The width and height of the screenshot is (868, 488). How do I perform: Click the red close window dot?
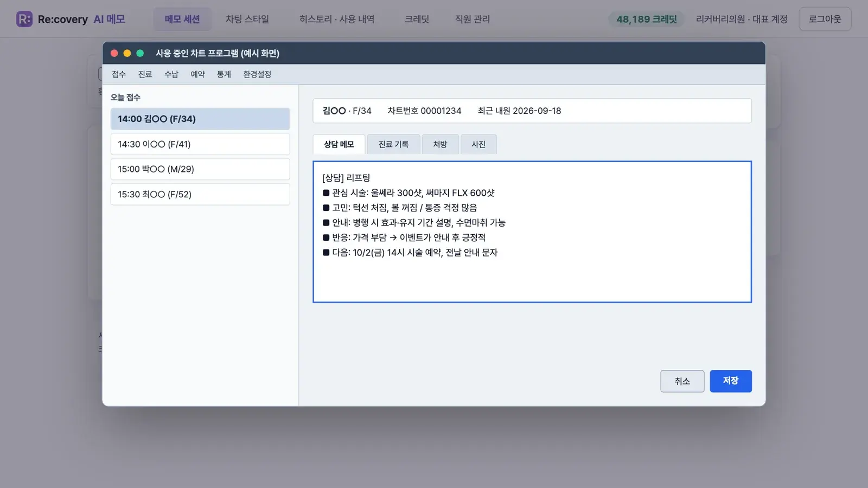(114, 53)
